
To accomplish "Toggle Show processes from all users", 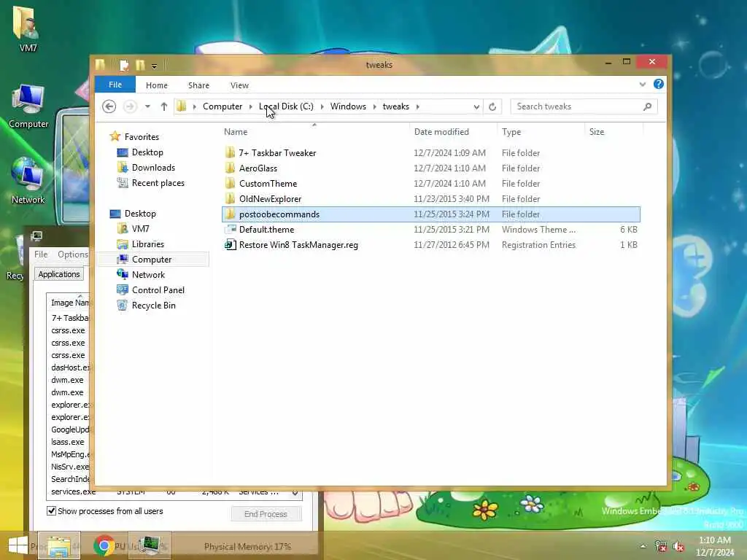I will (x=52, y=510).
